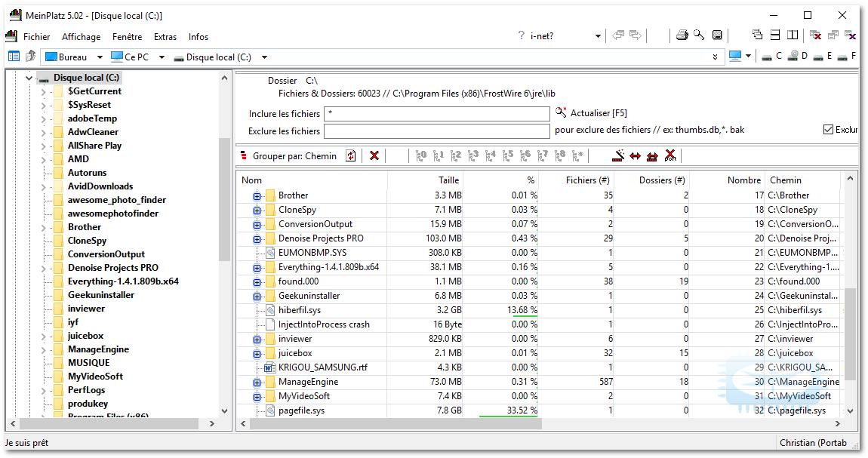The image size is (868, 458).
Task: Select MUSIQUE folder in tree
Action: (88, 363)
